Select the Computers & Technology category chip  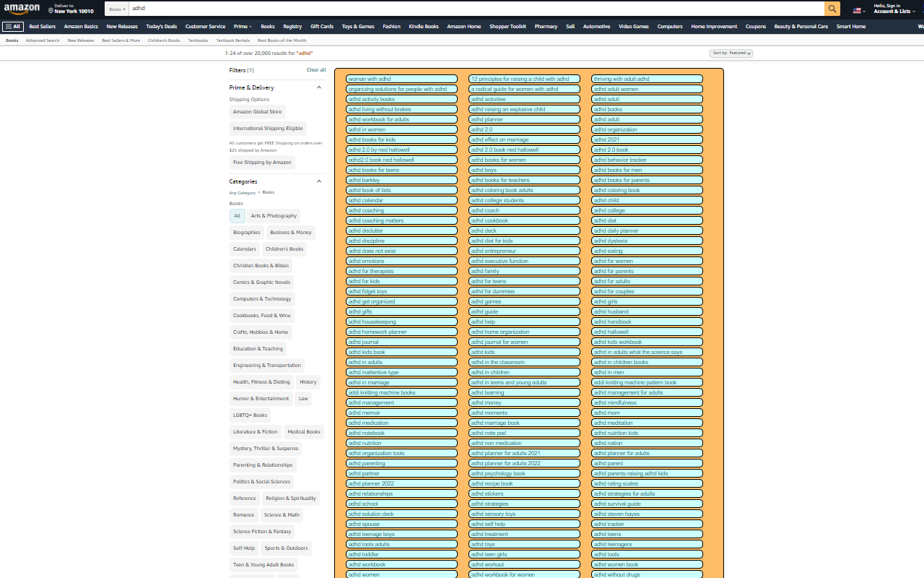click(x=262, y=299)
